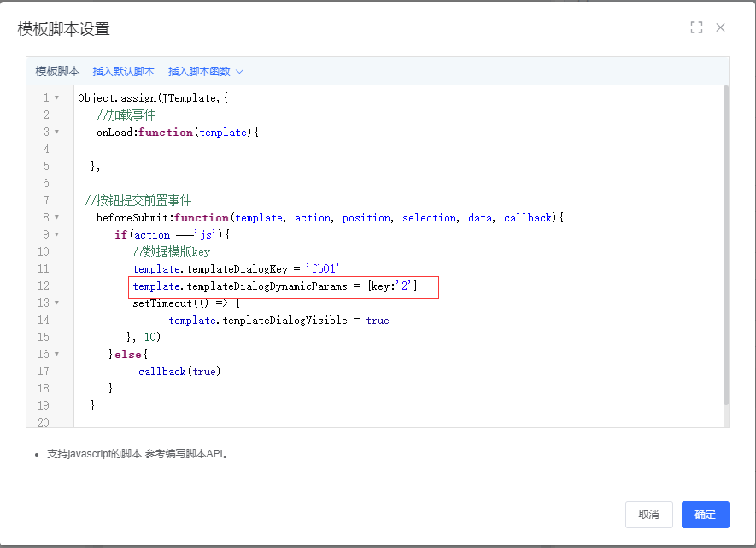Screen dimensions: 756x548
Task: Toggle fullscreen for the script settings dialog
Action: pos(696,27)
